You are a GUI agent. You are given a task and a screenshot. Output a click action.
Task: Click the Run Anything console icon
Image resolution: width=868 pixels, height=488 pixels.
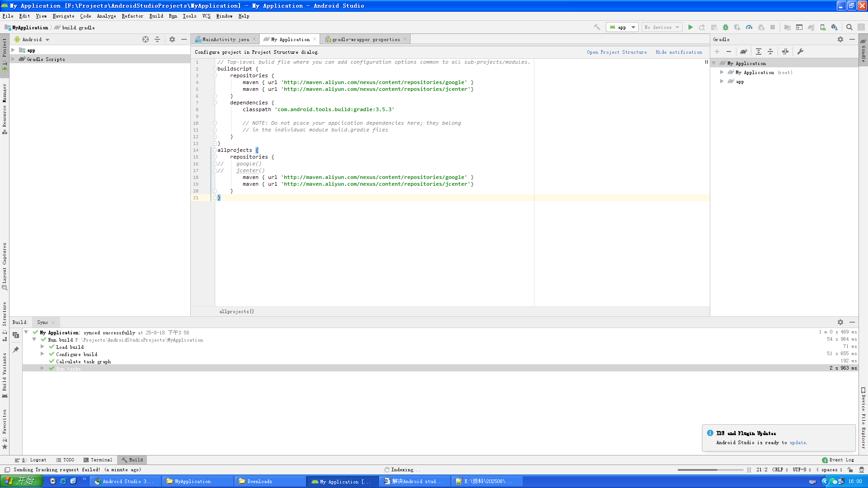click(799, 27)
